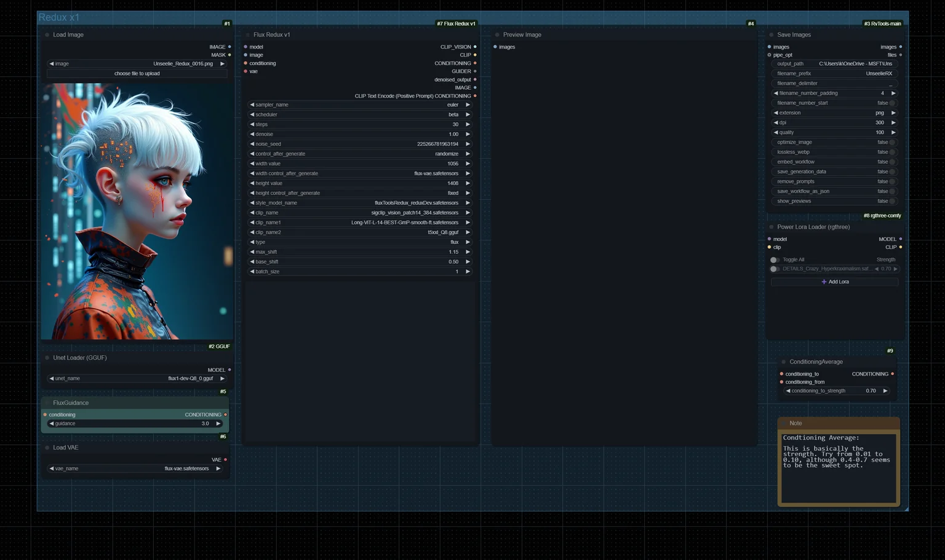Collapse the Save Images node dot
The image size is (945, 560).
point(772,35)
